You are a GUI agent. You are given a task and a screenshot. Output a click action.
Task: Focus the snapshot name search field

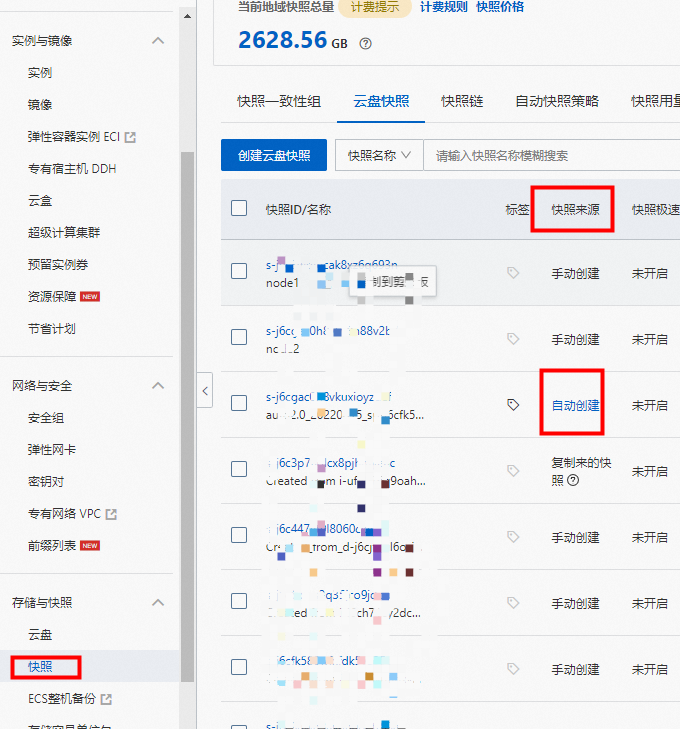click(553, 155)
